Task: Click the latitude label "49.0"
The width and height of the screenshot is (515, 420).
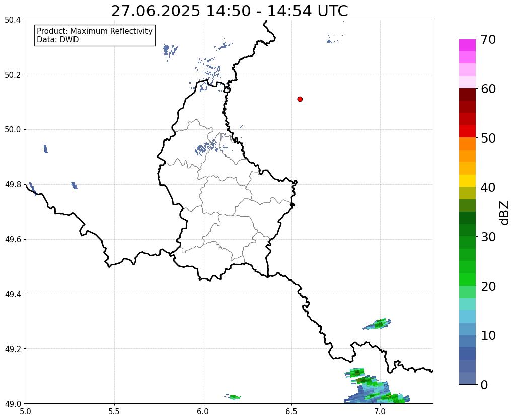Action: pyautogui.click(x=13, y=404)
